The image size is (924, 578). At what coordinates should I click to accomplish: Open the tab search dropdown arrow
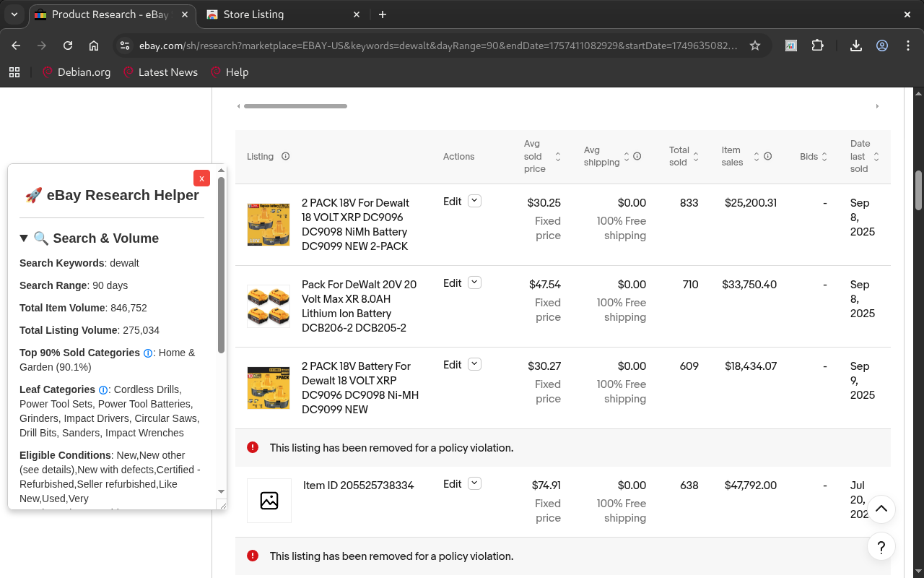coord(14,14)
